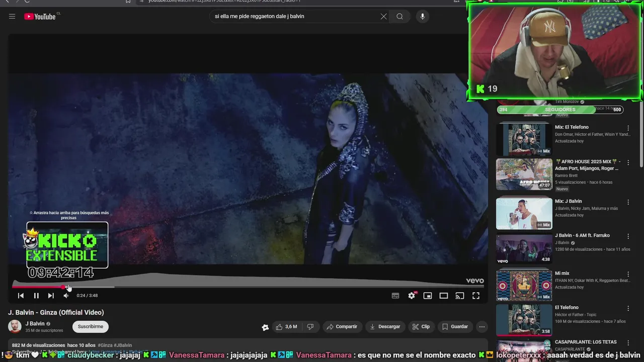Click channel name 'Ramiro Brett'
644x362 pixels.
coord(566,175)
